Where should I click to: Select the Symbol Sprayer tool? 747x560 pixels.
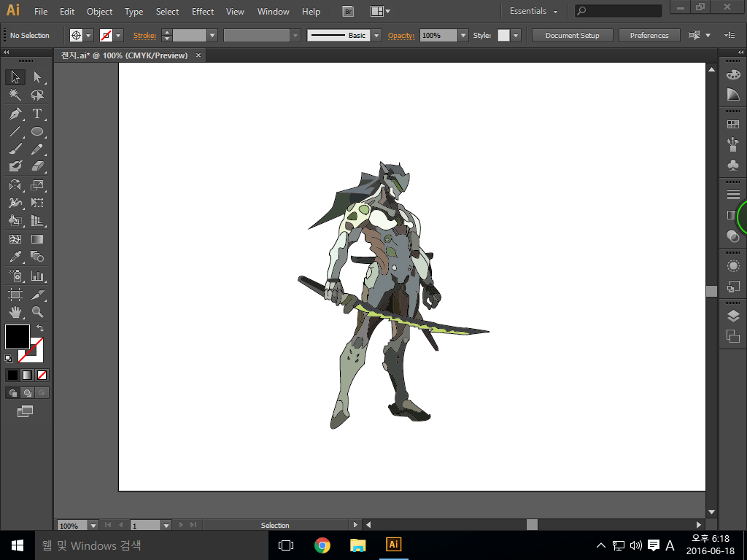tap(15, 276)
